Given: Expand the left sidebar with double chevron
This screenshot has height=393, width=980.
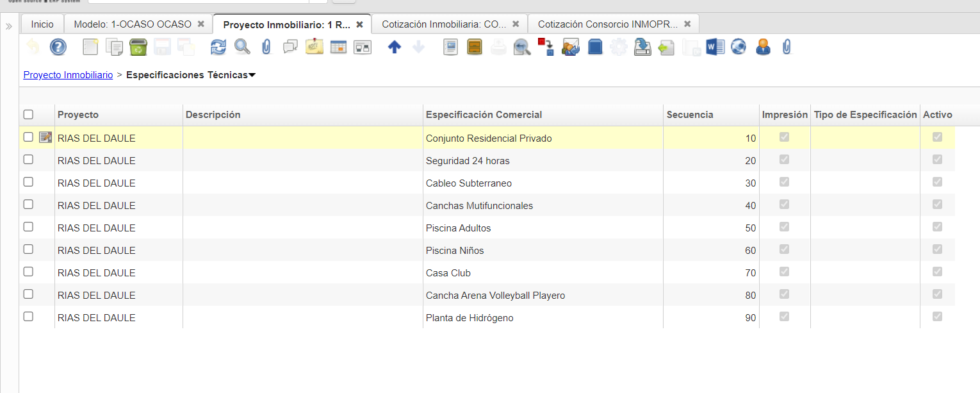Looking at the screenshot, I should [x=9, y=26].
